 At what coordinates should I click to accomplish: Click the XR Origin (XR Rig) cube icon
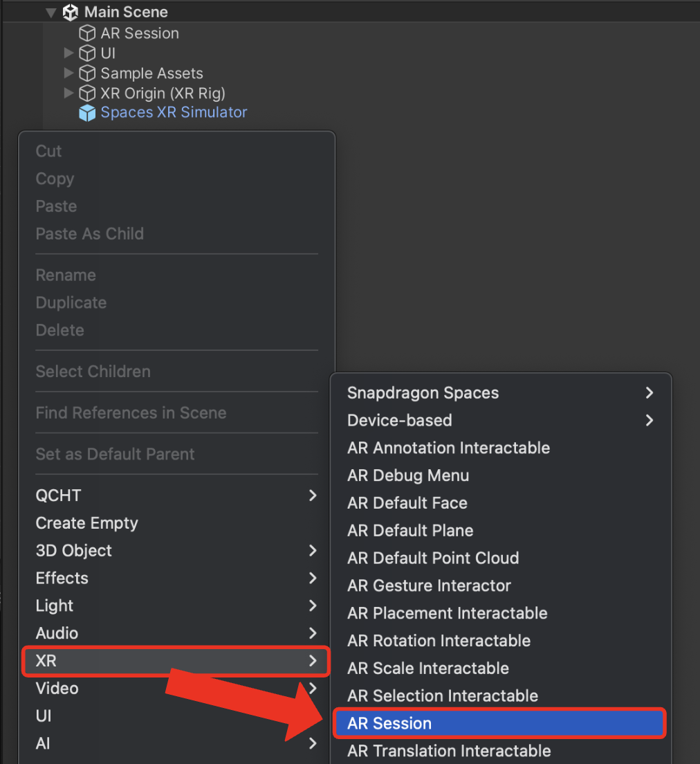coord(87,93)
